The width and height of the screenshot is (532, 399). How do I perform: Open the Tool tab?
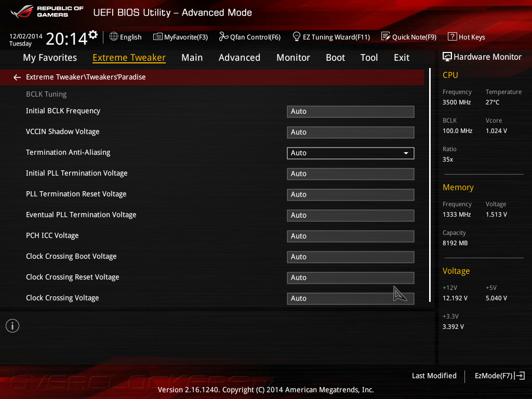[x=369, y=57]
